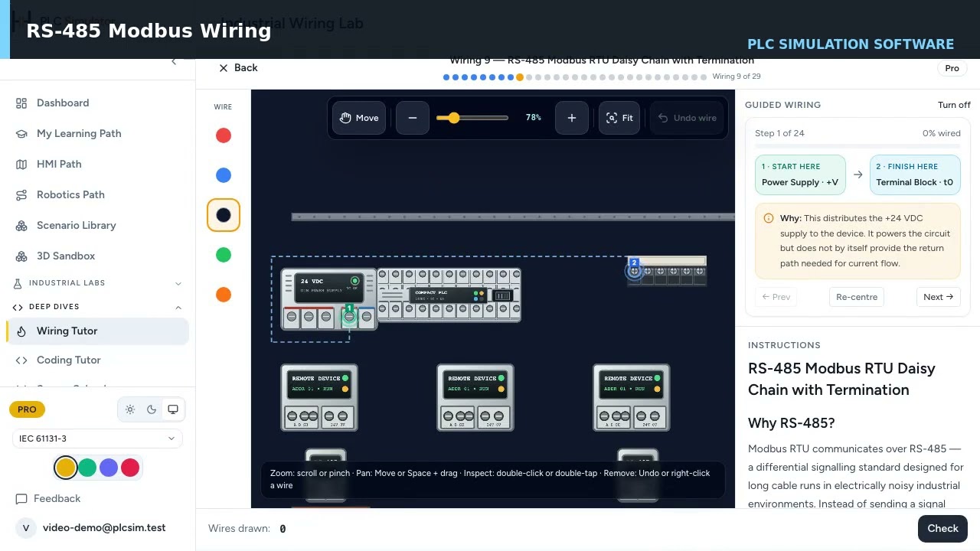Go Back from the wiring exercise
This screenshot has height=551, width=980.
(238, 68)
